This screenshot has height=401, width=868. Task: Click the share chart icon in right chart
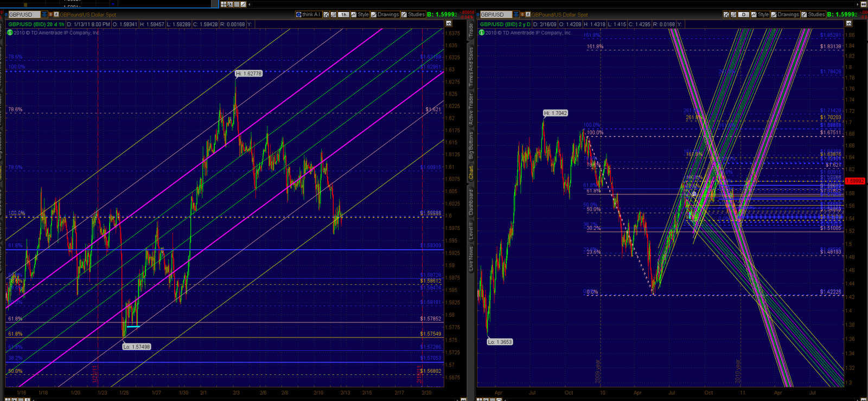(x=733, y=15)
